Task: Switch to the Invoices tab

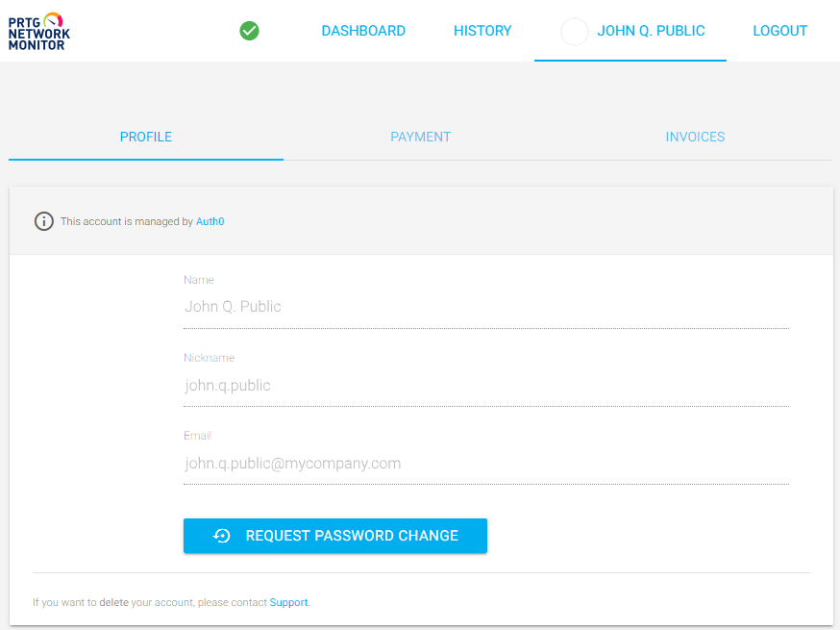Action: point(695,138)
